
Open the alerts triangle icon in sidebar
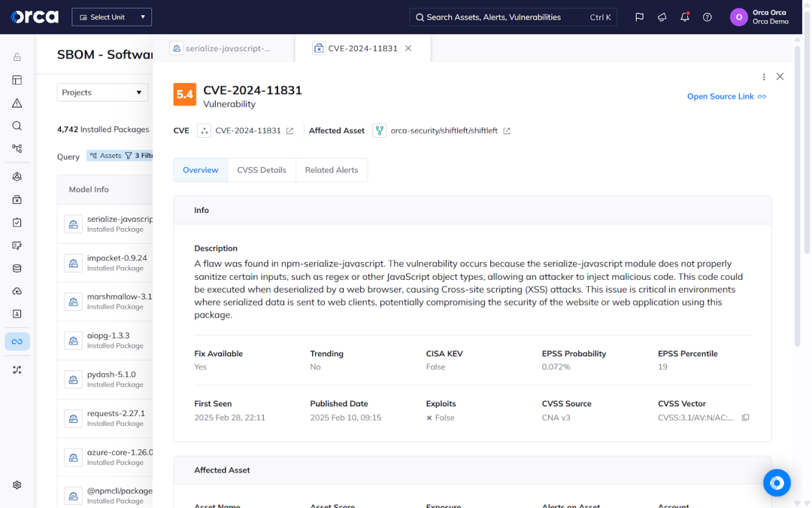17,103
